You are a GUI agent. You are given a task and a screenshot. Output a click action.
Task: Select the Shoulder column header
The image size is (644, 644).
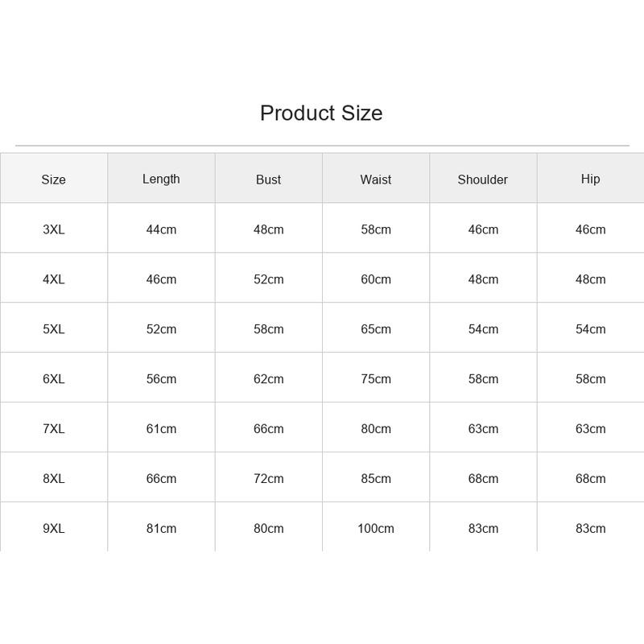[x=482, y=180]
